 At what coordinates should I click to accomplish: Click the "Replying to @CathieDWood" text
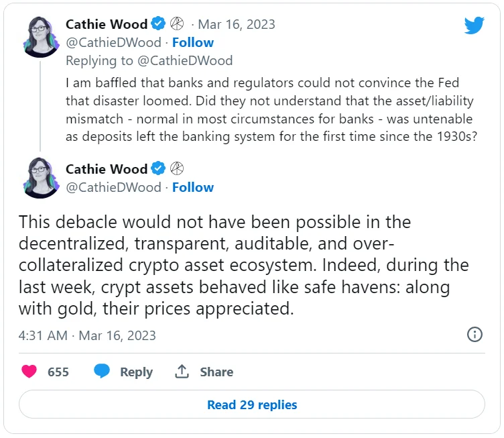(x=149, y=61)
